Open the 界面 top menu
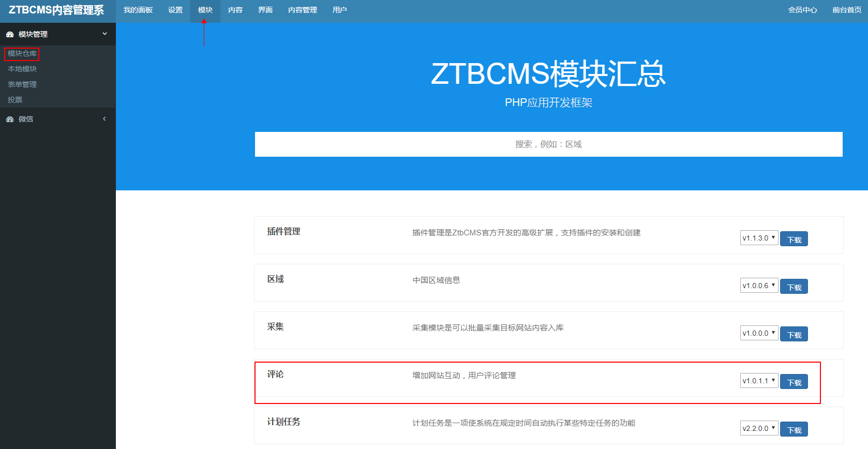The image size is (868, 449). [x=265, y=10]
